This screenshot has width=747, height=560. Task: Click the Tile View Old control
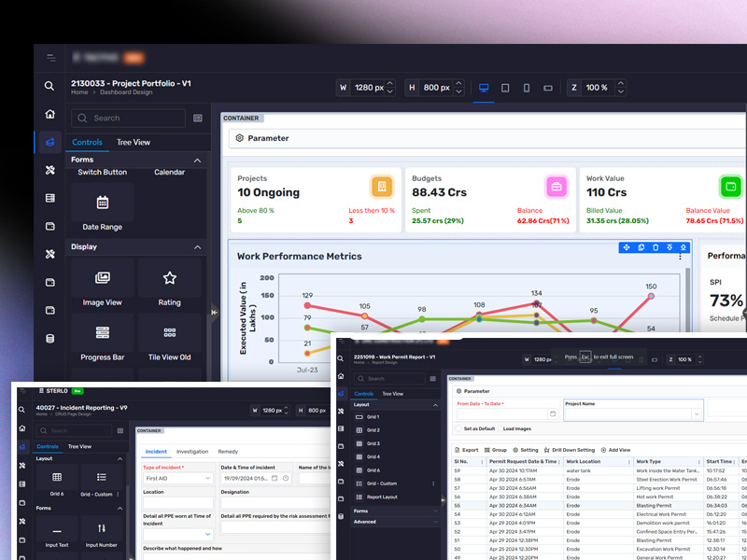[169, 332]
